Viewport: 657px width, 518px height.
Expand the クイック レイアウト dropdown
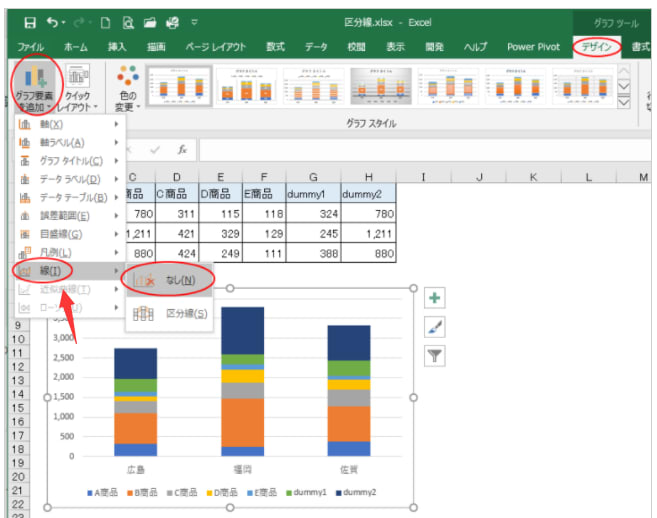(78, 88)
